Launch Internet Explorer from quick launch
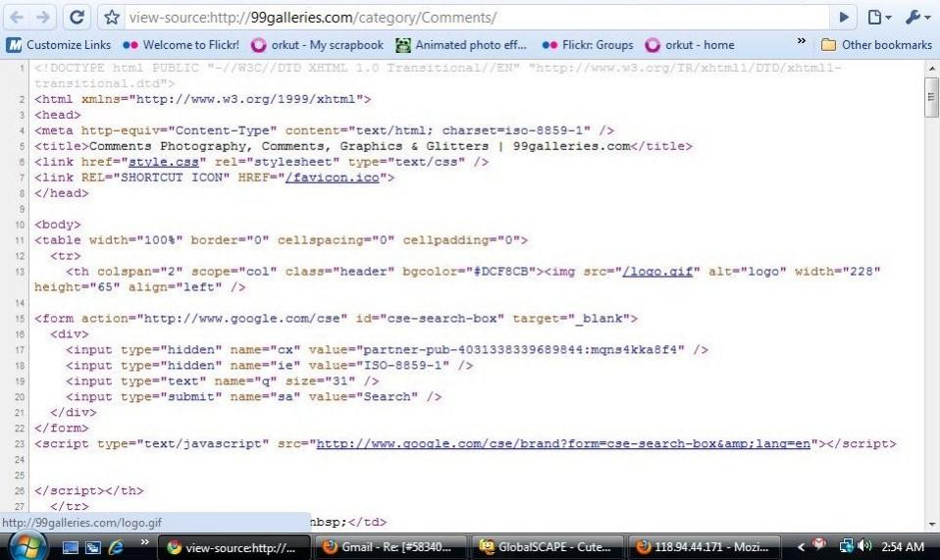The width and height of the screenshot is (940, 560). (x=115, y=547)
